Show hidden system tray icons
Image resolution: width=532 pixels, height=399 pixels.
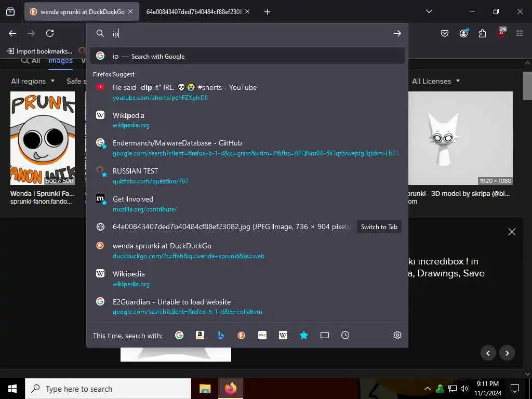coord(428,389)
